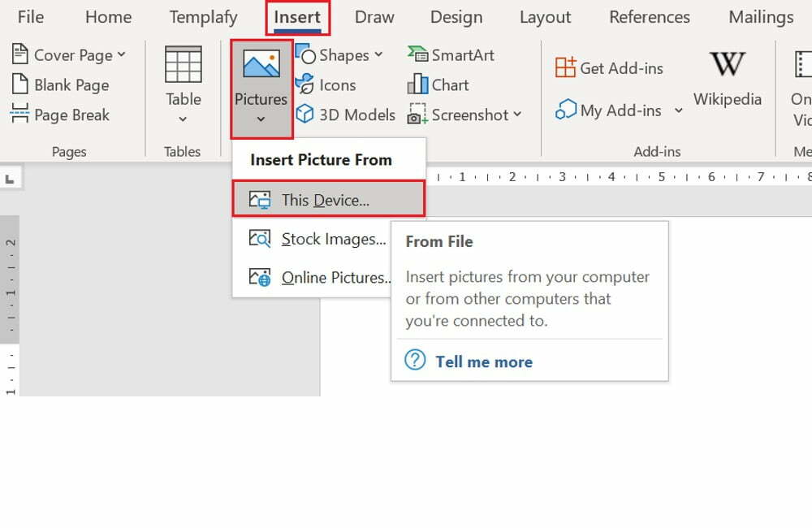812x528 pixels.
Task: Open the Screenshot dropdown
Action: click(x=517, y=115)
